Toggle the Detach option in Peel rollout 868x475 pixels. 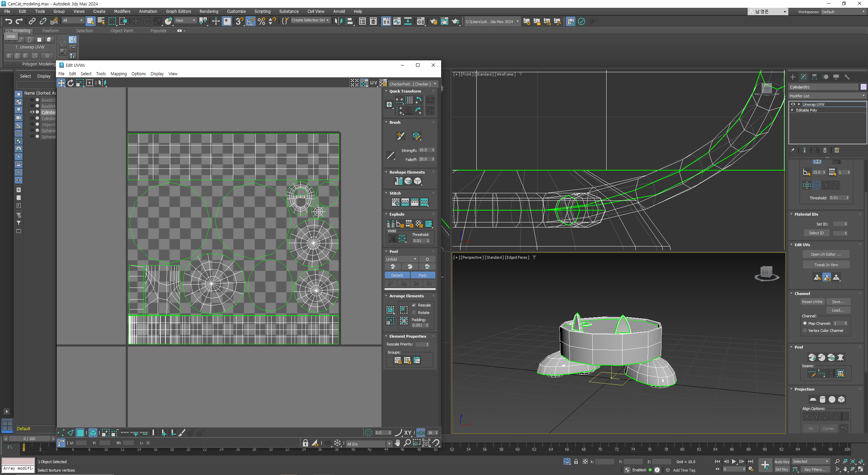397,275
